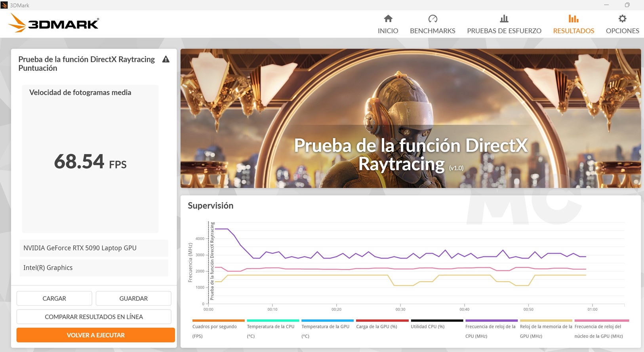Open the Inicio home icon

tap(388, 19)
